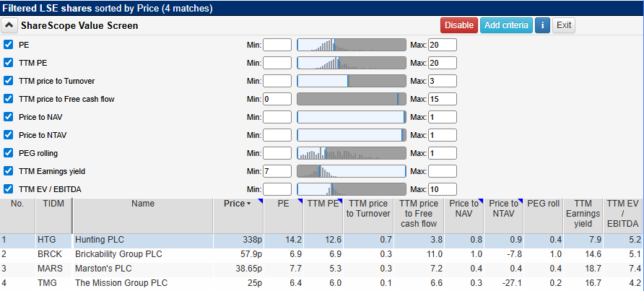Uncheck the Price to NTAV checkbox
Image resolution: width=644 pixels, height=291 pixels.
tap(8, 135)
